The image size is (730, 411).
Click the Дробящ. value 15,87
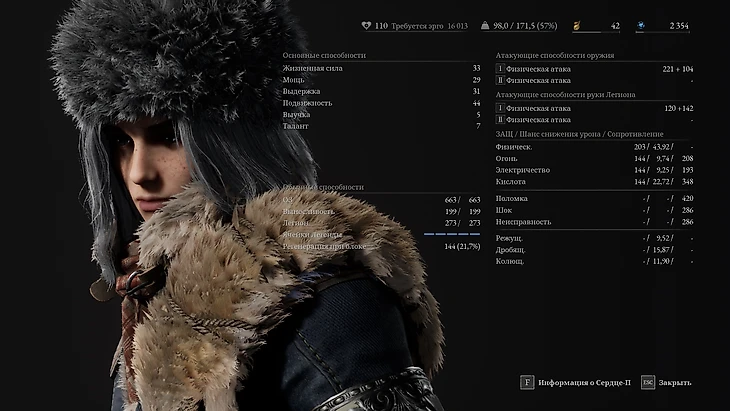point(661,250)
